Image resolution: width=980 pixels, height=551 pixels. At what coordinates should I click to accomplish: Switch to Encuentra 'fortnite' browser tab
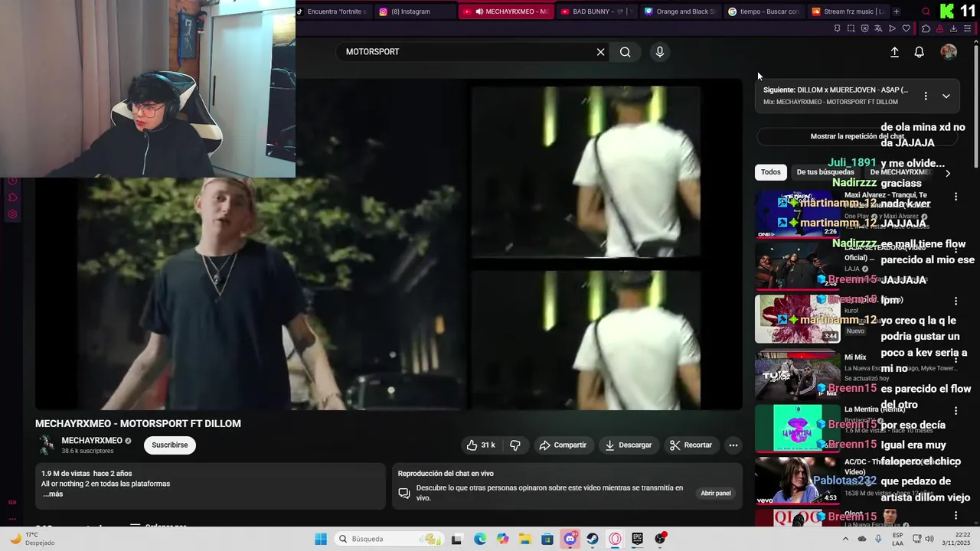point(334,11)
